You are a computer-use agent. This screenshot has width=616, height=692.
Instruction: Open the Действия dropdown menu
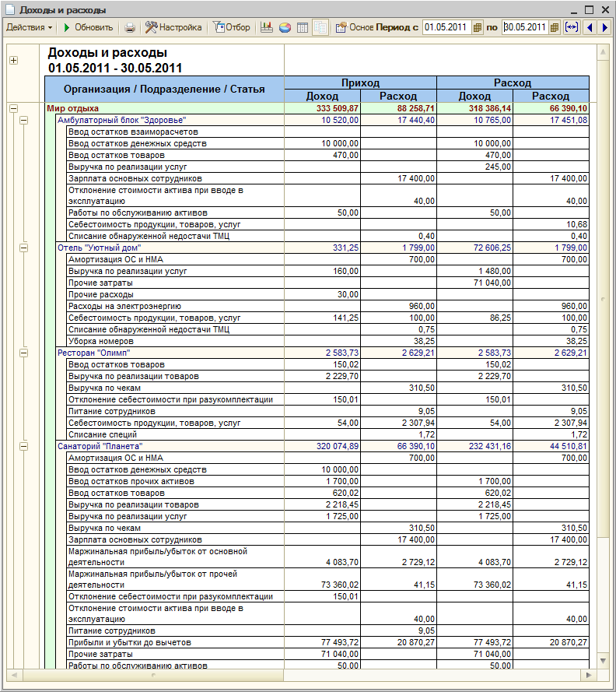[x=29, y=27]
